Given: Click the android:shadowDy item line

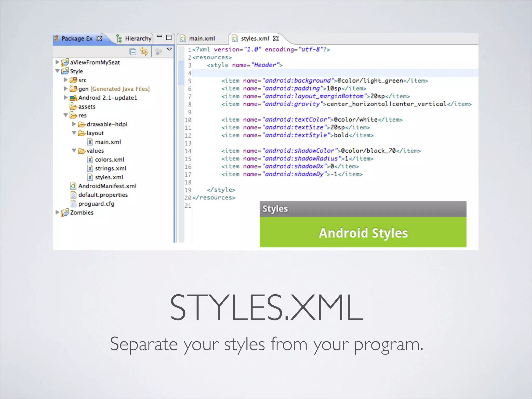Looking at the screenshot, I should (292, 174).
